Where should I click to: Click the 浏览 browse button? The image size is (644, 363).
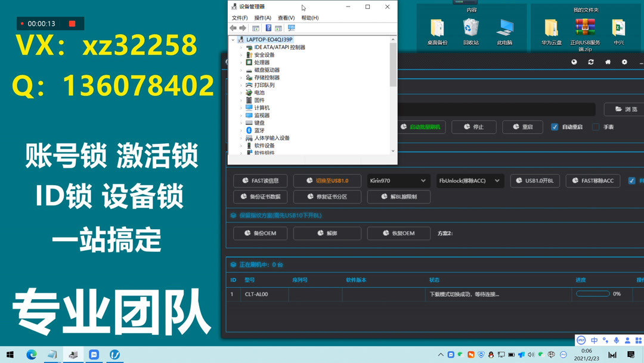click(x=626, y=109)
